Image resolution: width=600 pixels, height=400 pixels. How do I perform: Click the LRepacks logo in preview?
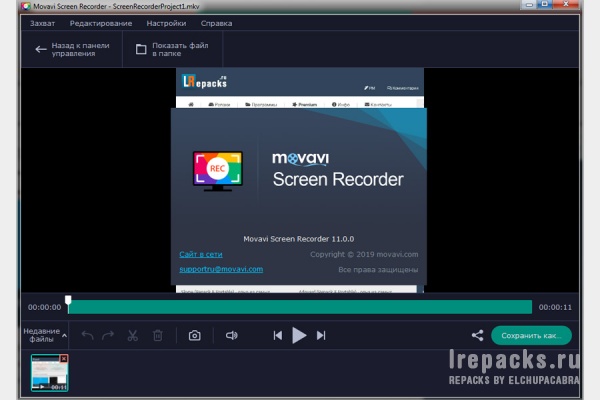pos(204,81)
